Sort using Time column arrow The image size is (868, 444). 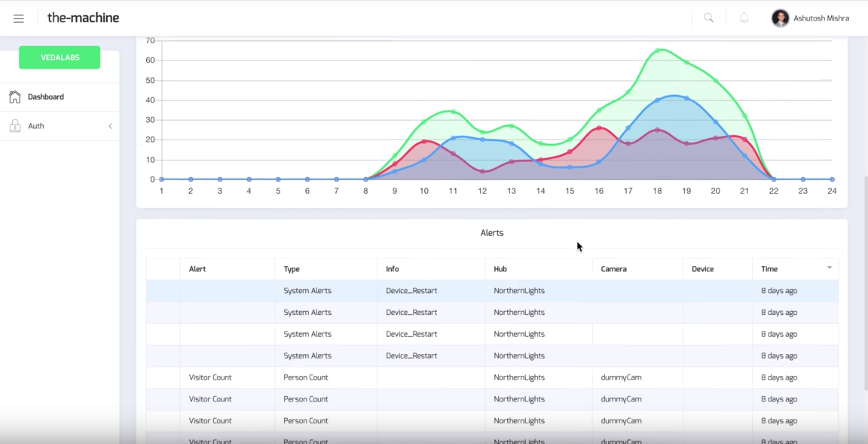point(829,268)
